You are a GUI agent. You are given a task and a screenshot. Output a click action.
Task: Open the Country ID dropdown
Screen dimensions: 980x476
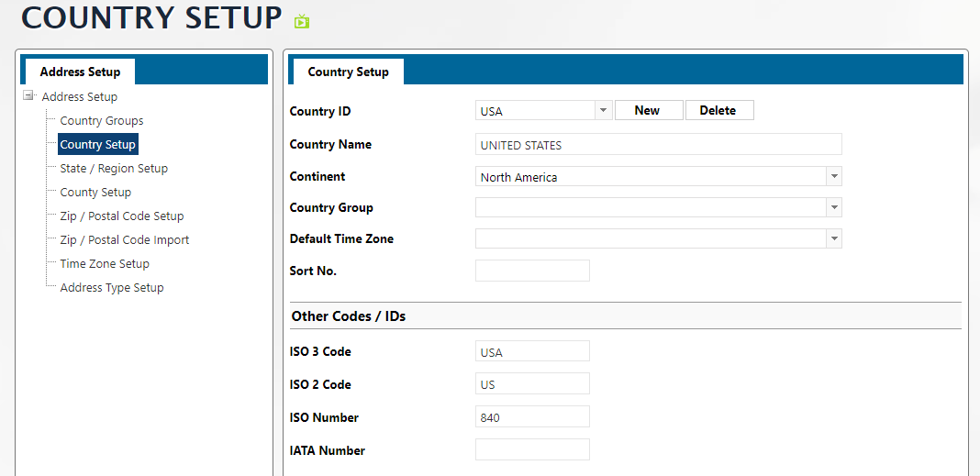click(x=603, y=111)
